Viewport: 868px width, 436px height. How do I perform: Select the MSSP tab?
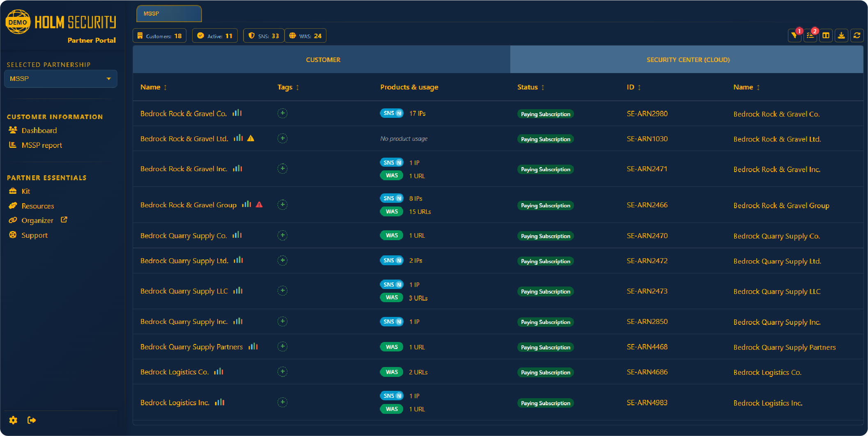click(169, 14)
